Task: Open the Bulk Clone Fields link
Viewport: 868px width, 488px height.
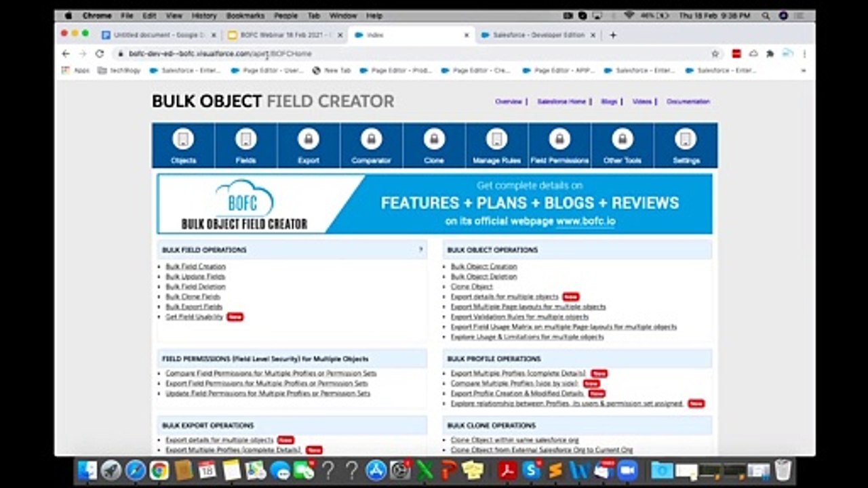Action: coord(193,297)
